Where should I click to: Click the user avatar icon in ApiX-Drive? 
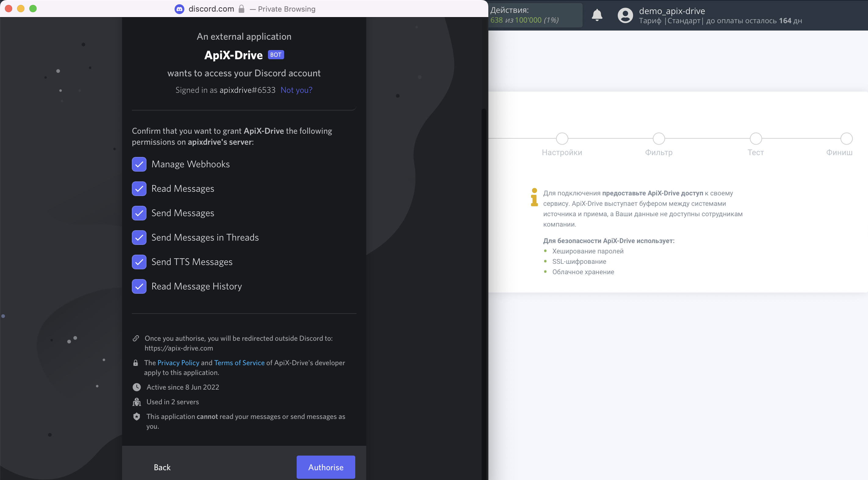tap(625, 16)
